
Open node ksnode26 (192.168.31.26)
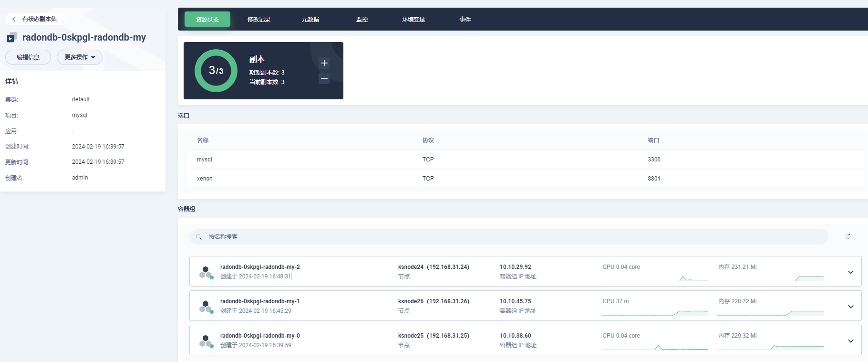(x=434, y=301)
